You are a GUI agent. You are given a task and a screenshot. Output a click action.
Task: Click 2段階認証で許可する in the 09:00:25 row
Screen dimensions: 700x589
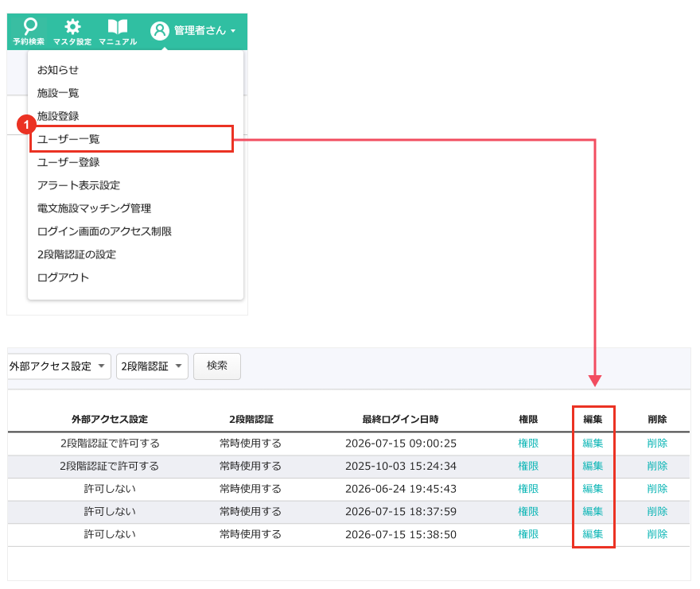coord(110,443)
